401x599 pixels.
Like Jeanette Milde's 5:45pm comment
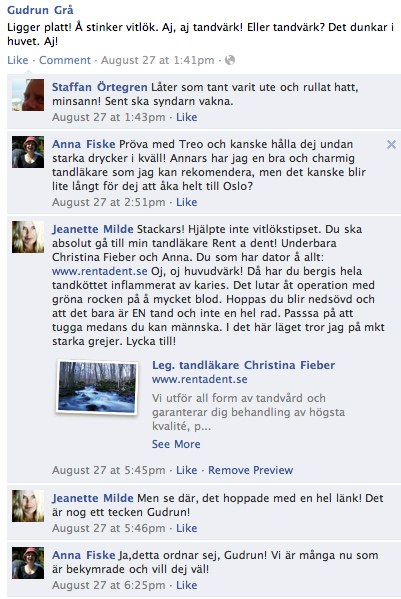(x=186, y=470)
